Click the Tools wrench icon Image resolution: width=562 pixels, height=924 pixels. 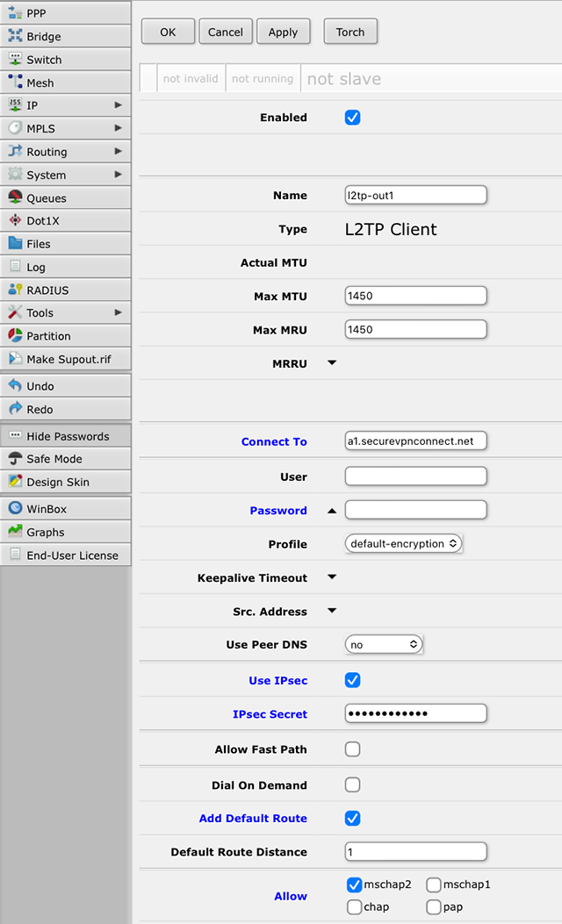[x=15, y=312]
